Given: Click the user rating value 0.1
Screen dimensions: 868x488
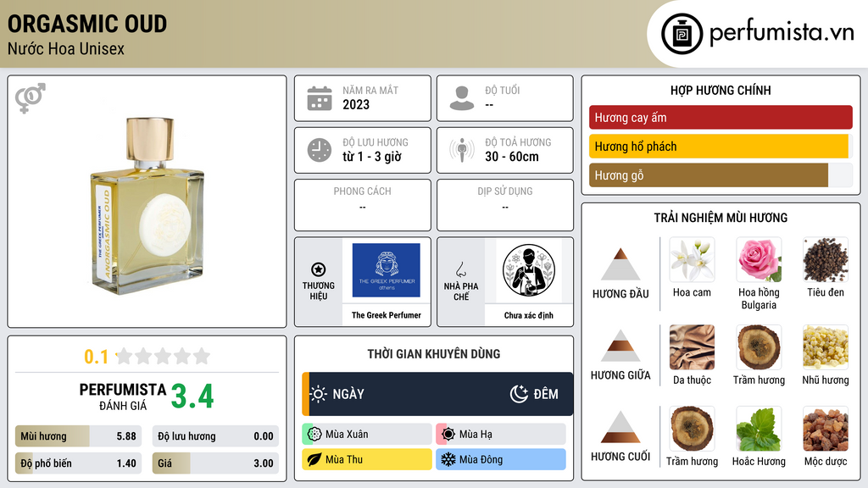Looking at the screenshot, I should [97, 357].
